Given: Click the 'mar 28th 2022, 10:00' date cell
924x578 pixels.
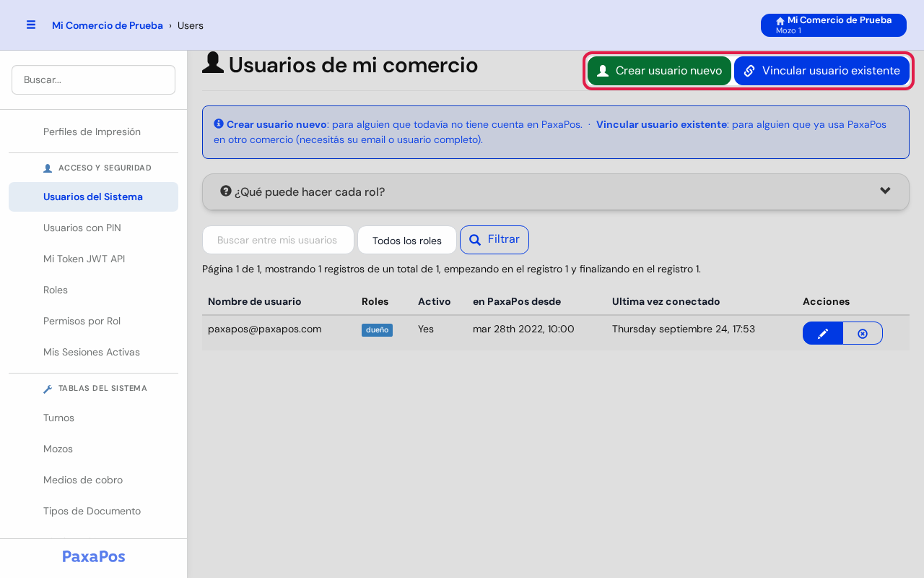Looking at the screenshot, I should tap(523, 329).
